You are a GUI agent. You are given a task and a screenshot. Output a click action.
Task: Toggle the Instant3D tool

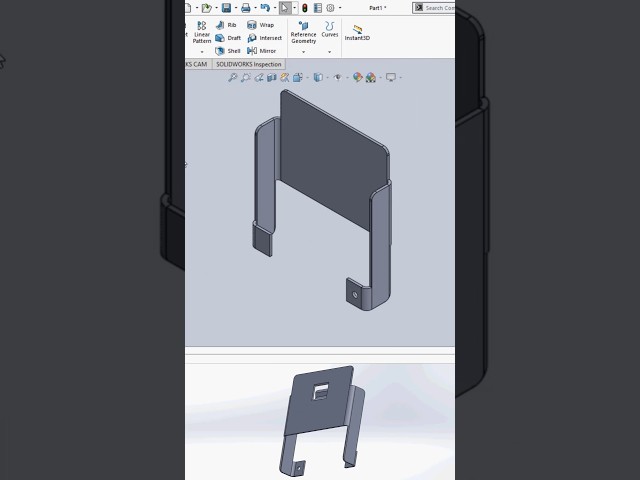tap(357, 33)
